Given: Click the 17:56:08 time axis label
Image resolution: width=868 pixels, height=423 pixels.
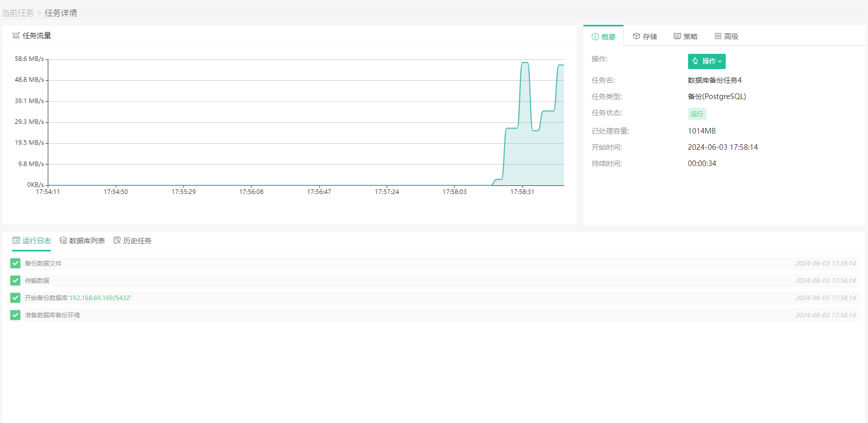Looking at the screenshot, I should (251, 192).
